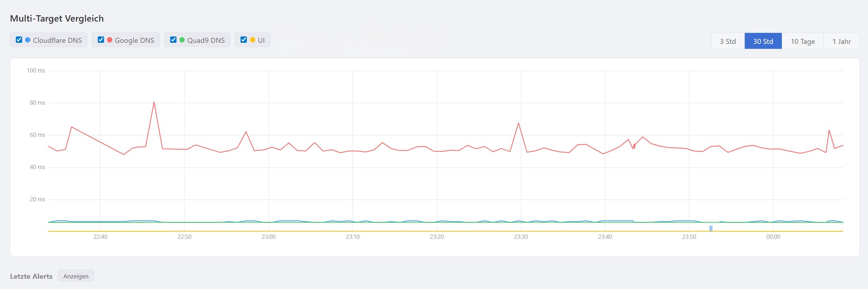Click the 23:00 time axis label
The height and width of the screenshot is (289, 868).
pos(268,237)
